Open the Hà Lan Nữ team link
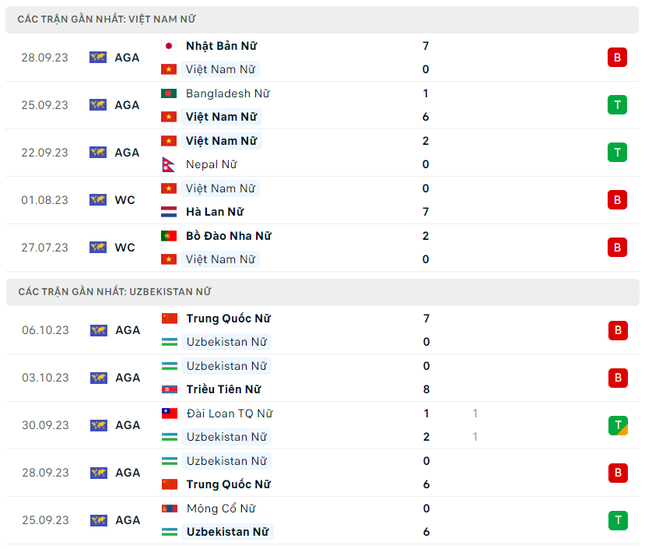 point(214,212)
